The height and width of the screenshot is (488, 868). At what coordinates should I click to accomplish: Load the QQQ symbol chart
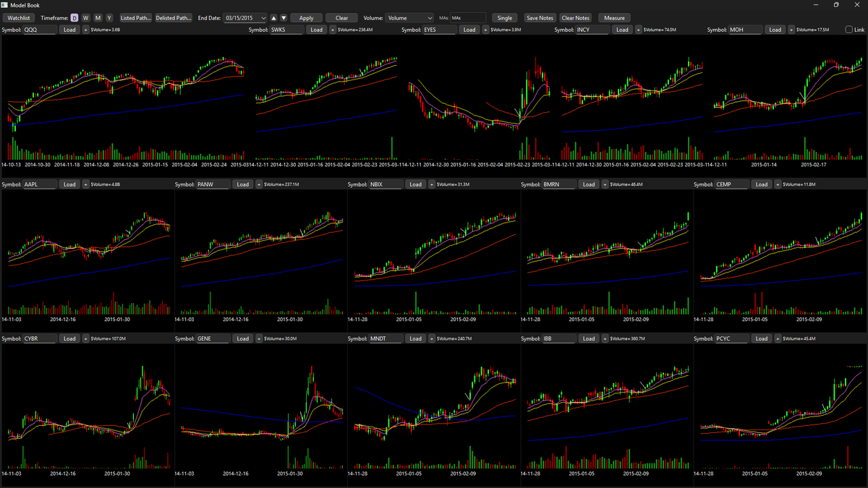pos(69,30)
